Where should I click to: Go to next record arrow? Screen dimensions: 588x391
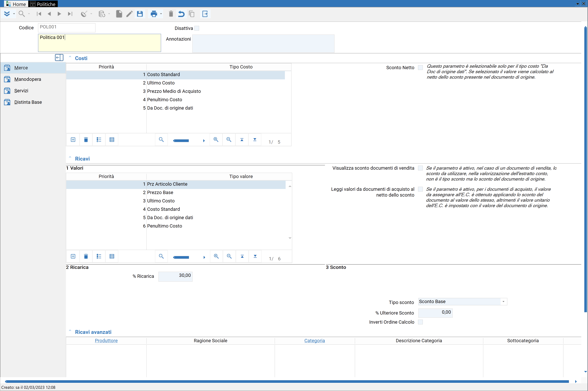coord(59,14)
